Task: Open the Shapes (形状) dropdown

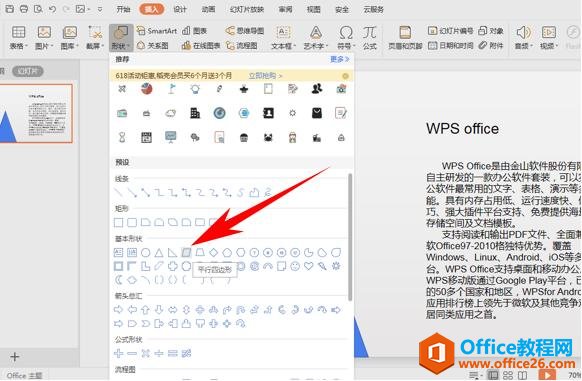Action: coord(121,38)
